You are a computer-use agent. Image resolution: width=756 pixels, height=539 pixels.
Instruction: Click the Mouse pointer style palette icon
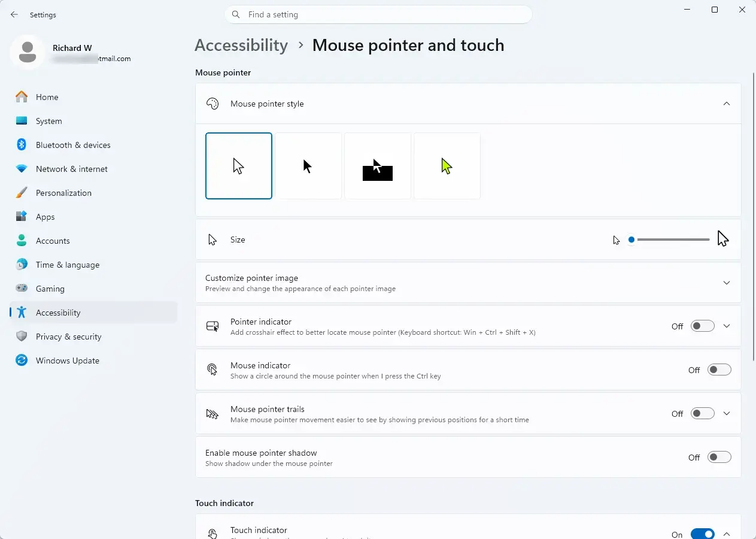[x=212, y=104]
